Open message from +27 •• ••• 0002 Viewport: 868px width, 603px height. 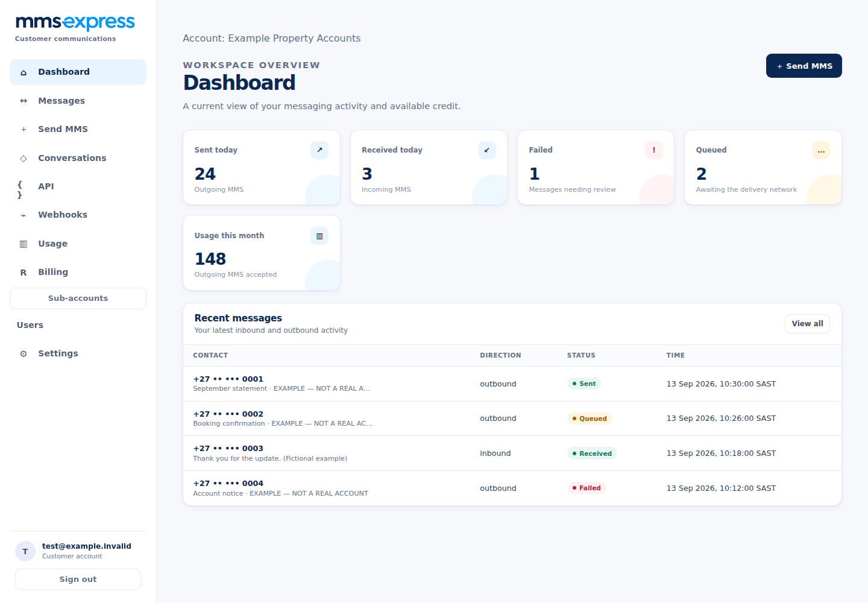[512, 418]
